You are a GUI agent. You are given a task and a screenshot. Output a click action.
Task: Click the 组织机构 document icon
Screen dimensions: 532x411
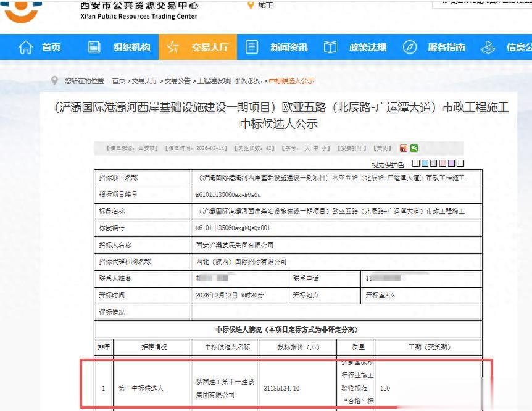(94, 47)
